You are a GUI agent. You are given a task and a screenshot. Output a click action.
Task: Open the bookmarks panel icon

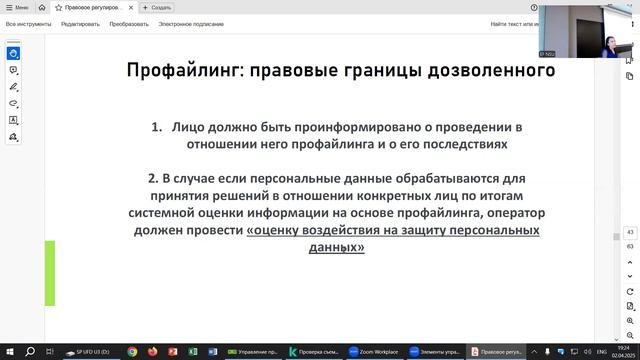(x=629, y=61)
